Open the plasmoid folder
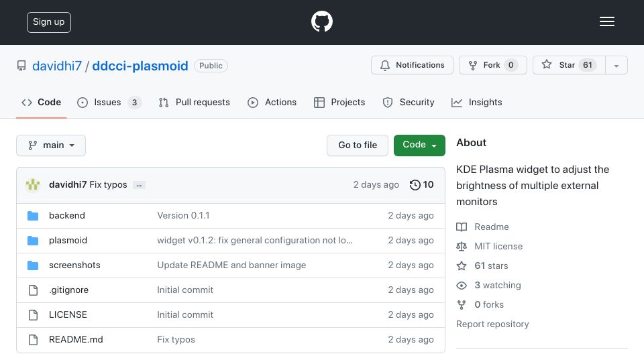Screen dimensions: 644x362 [x=68, y=240]
